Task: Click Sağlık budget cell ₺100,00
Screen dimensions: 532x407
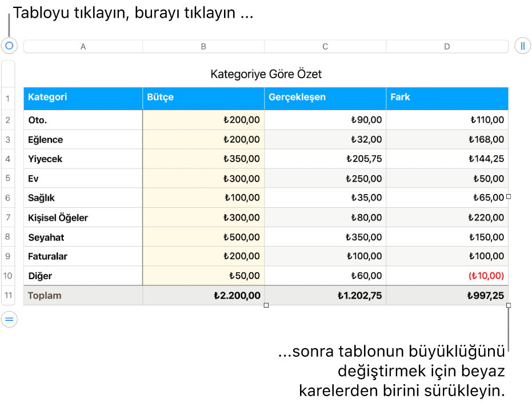Action: 203,198
